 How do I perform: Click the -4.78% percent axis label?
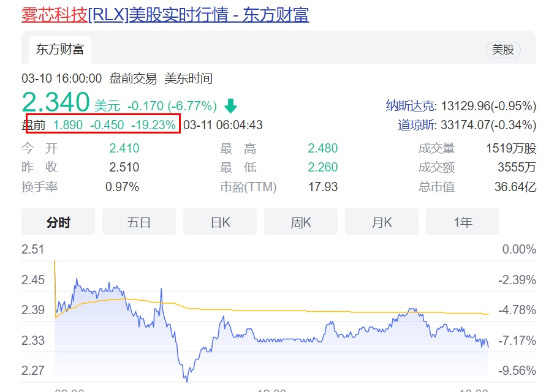coord(517,310)
